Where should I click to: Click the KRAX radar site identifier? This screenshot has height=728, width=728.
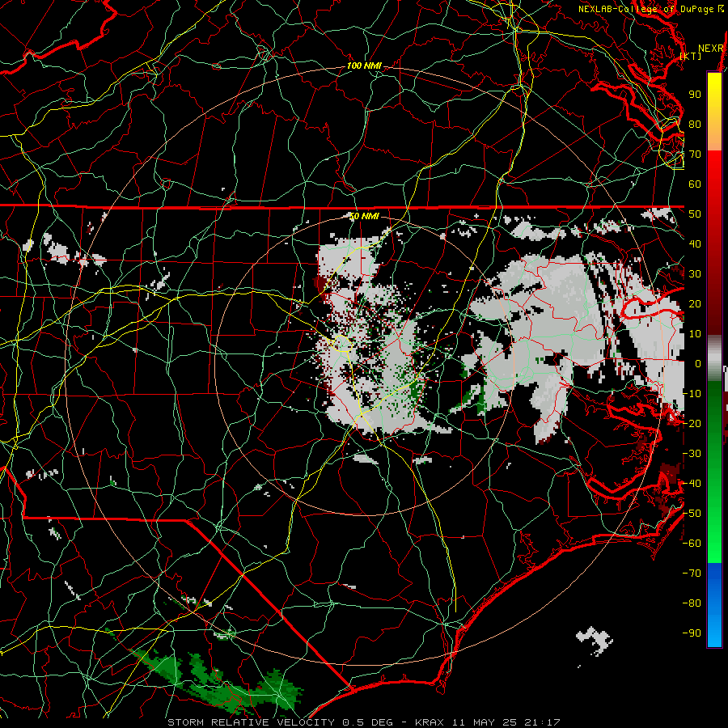[429, 722]
